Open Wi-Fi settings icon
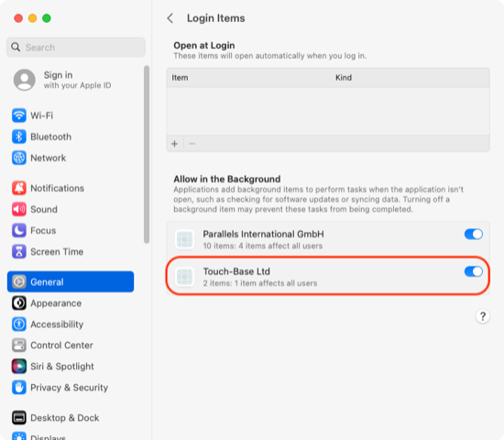The width and height of the screenshot is (504, 440). 19,115
